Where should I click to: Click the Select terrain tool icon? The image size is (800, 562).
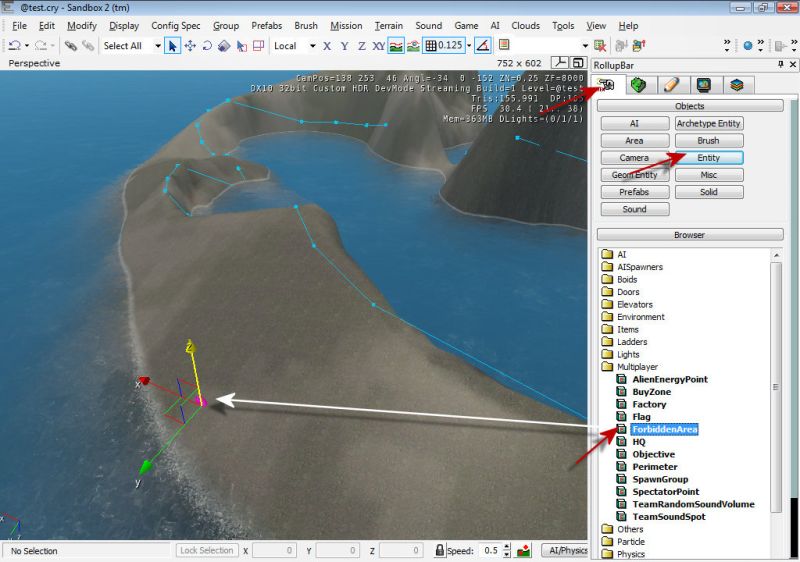point(241,45)
